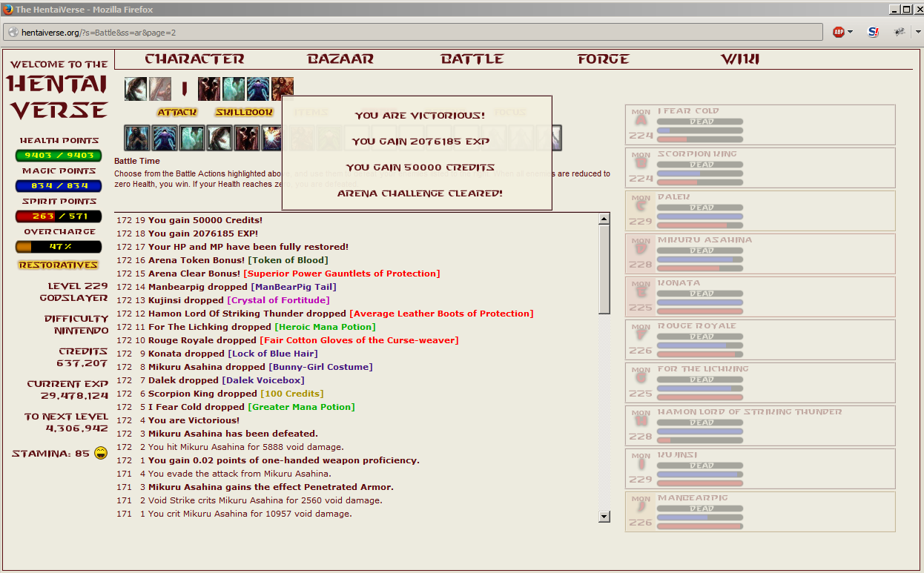Select the Dalek monster panel
Screen dimensions: 924x573
760,211
